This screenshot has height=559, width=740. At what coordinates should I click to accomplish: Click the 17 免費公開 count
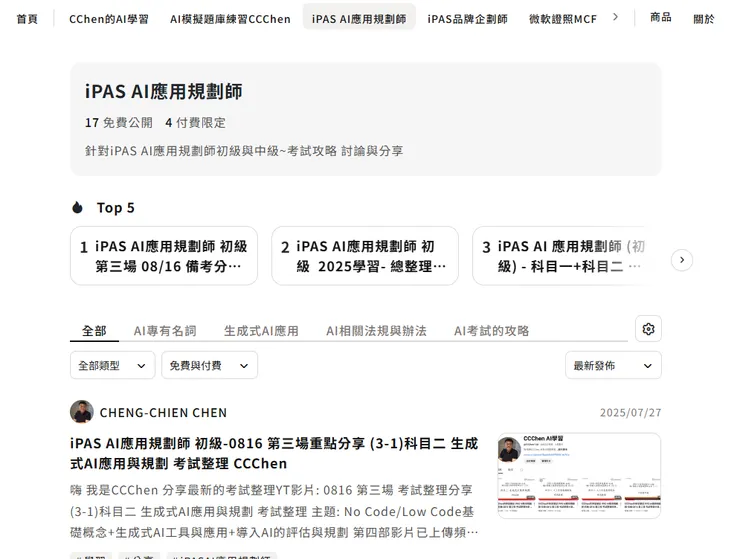(x=118, y=123)
